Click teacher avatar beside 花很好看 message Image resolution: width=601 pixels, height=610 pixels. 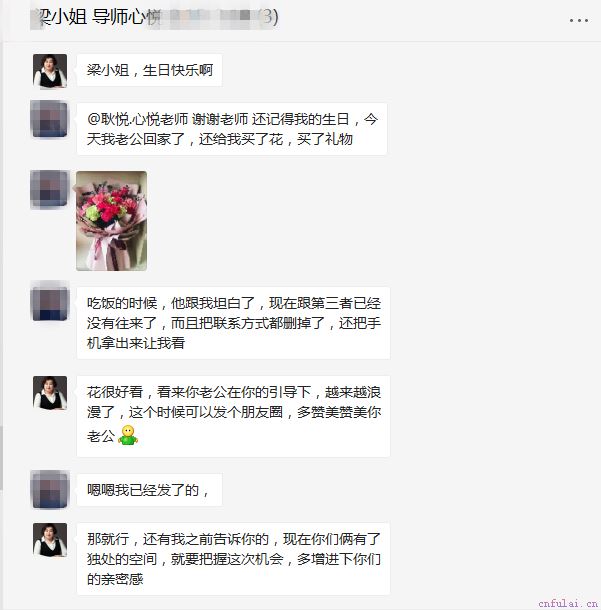pyautogui.click(x=50, y=393)
